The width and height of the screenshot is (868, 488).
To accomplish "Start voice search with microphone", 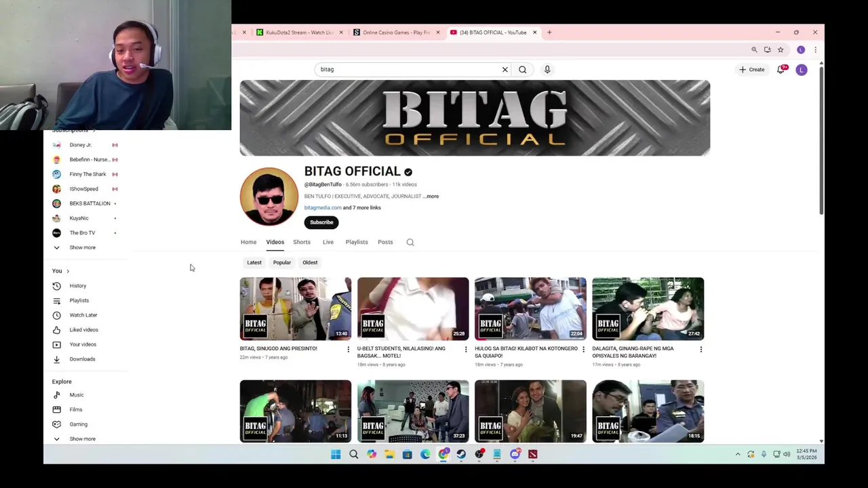I will 547,69.
